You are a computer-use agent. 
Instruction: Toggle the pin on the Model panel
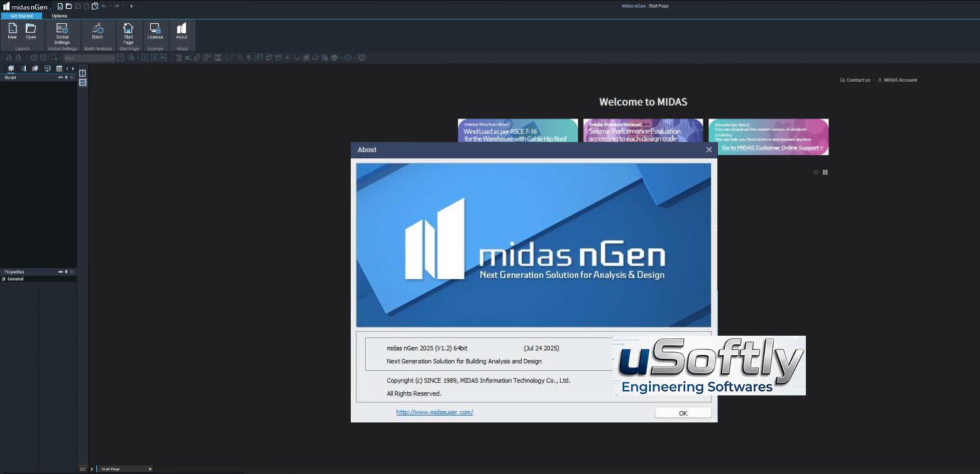[x=66, y=78]
